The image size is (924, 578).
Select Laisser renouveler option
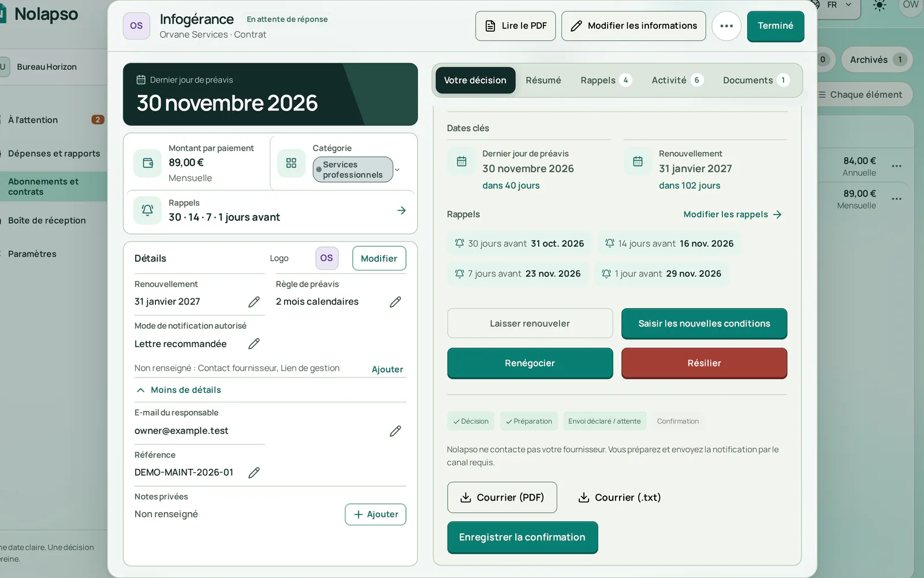(x=530, y=324)
